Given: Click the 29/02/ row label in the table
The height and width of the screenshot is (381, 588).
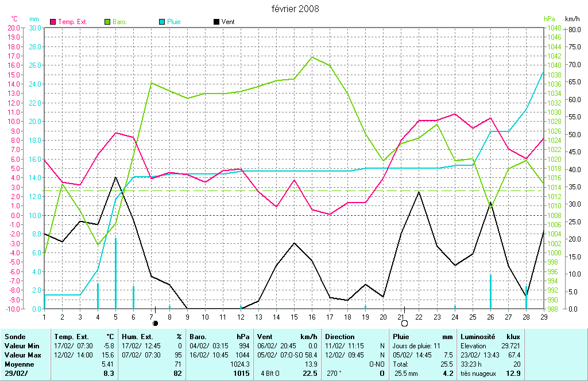Looking at the screenshot, I should [15, 374].
